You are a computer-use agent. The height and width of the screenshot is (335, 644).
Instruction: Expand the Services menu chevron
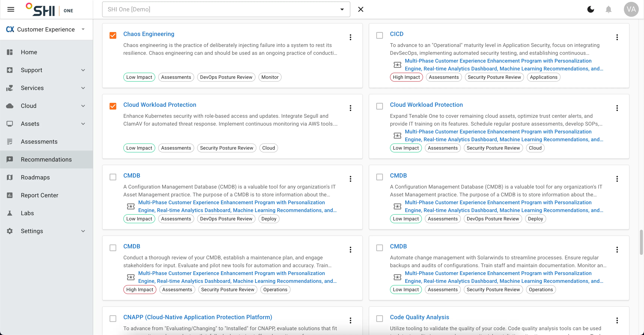[83, 88]
